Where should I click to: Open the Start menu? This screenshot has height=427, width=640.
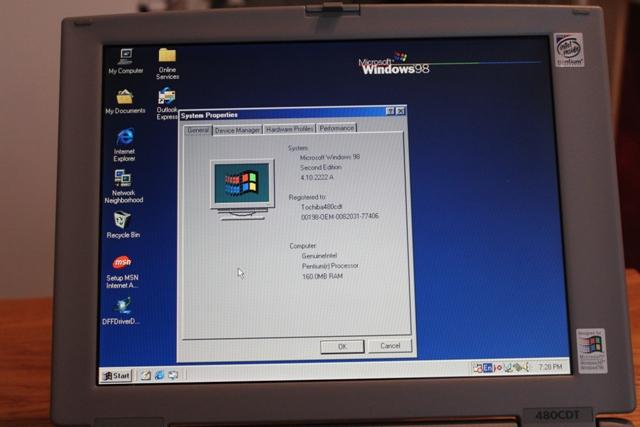pyautogui.click(x=116, y=375)
